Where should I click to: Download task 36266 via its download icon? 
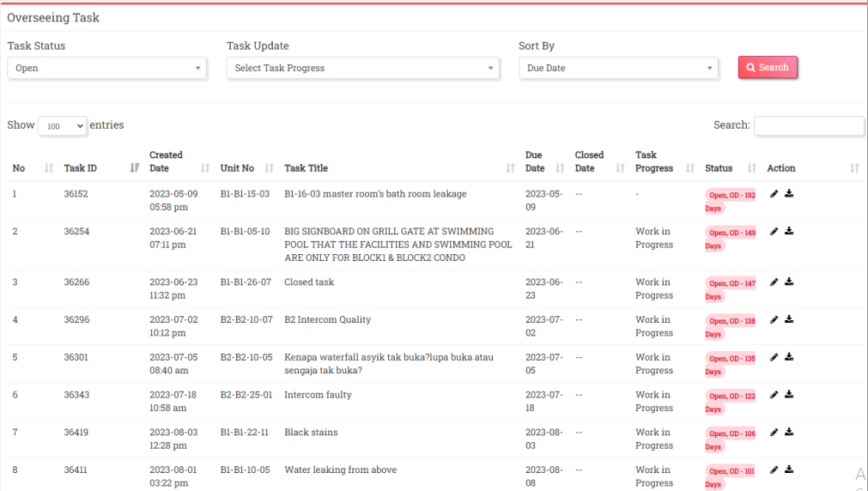(x=789, y=282)
